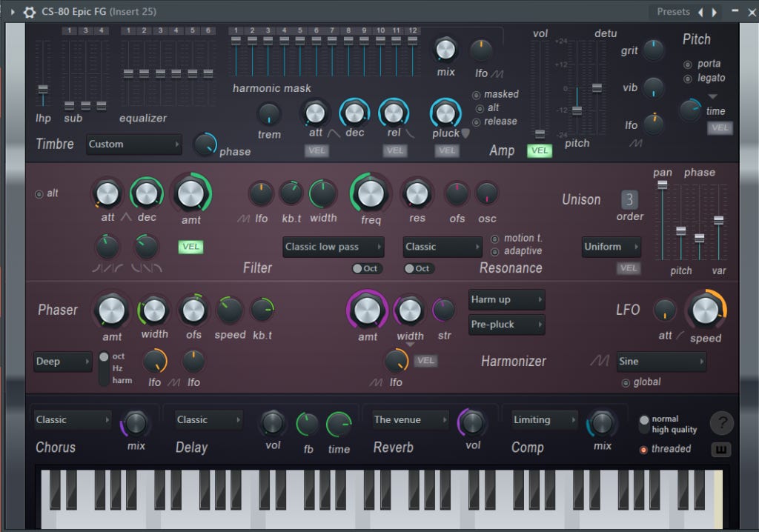Click the Timbre phase knob
The width and height of the screenshot is (759, 532).
(x=205, y=144)
